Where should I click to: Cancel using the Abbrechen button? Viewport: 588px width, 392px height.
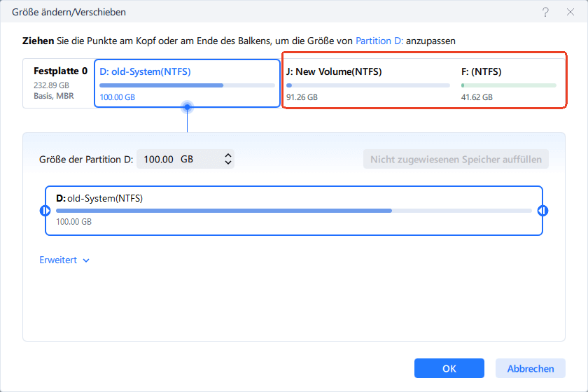pos(530,369)
